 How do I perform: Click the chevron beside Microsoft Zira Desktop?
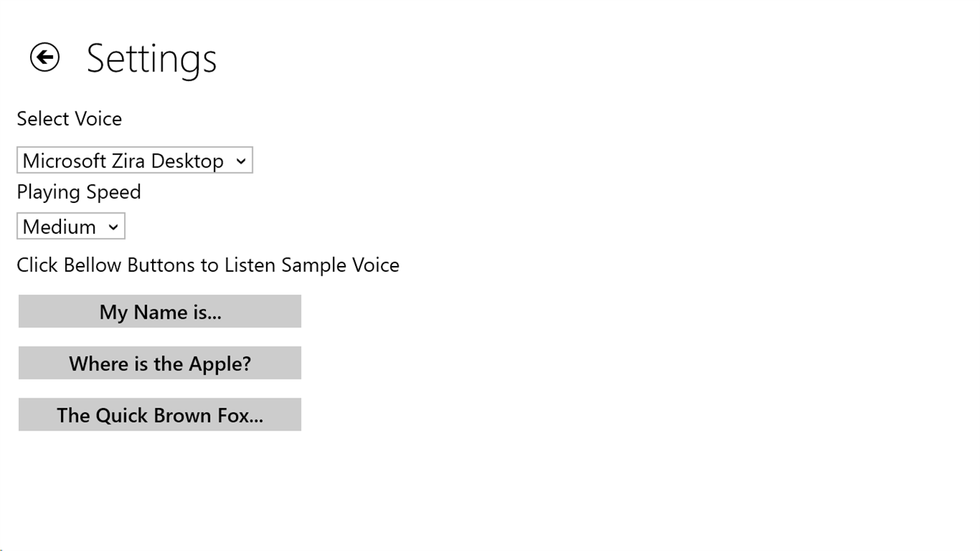[x=241, y=161]
